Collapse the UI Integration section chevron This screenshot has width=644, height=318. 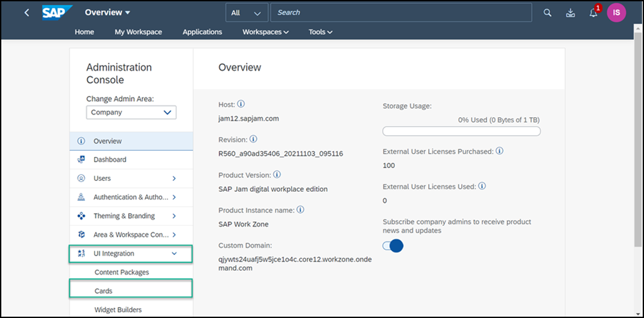pos(174,254)
